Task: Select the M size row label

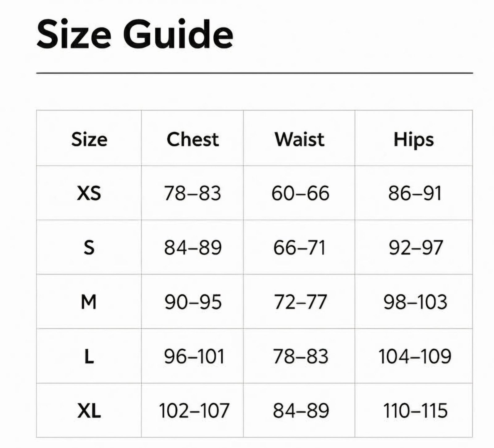Action: [89, 302]
